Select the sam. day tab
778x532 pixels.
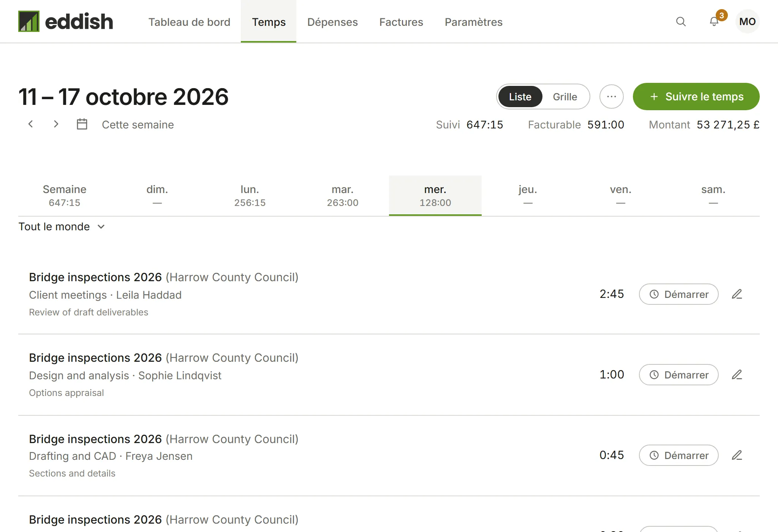[713, 195]
